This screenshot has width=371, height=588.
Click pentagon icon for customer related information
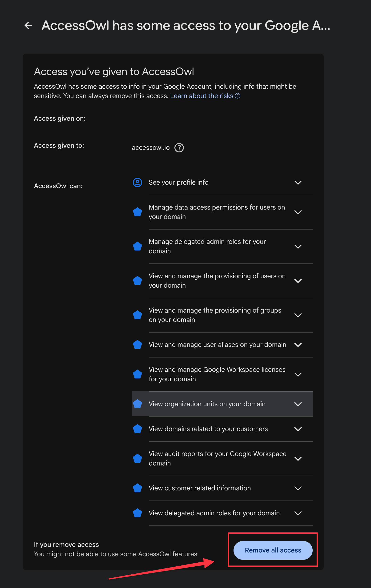point(137,488)
